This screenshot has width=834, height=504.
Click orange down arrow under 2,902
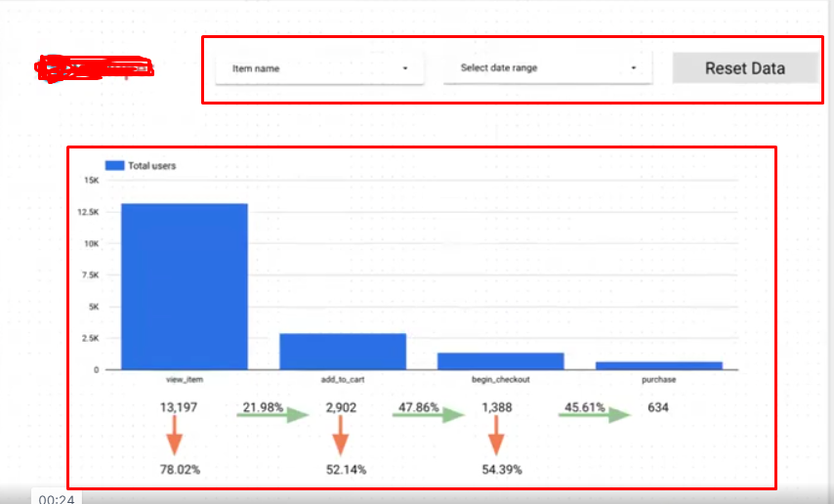(340, 436)
